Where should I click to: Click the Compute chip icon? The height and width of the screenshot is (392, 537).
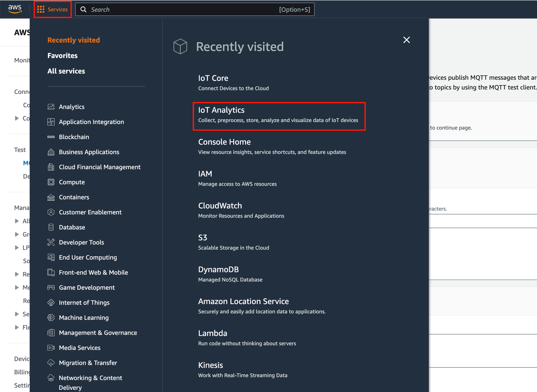point(51,182)
